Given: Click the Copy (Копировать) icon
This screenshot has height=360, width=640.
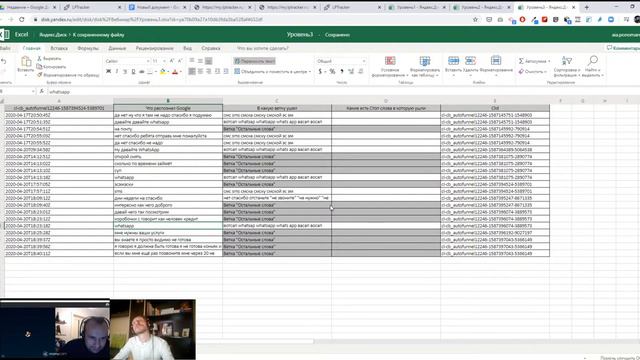Looking at the screenshot, I should pos(39,67).
